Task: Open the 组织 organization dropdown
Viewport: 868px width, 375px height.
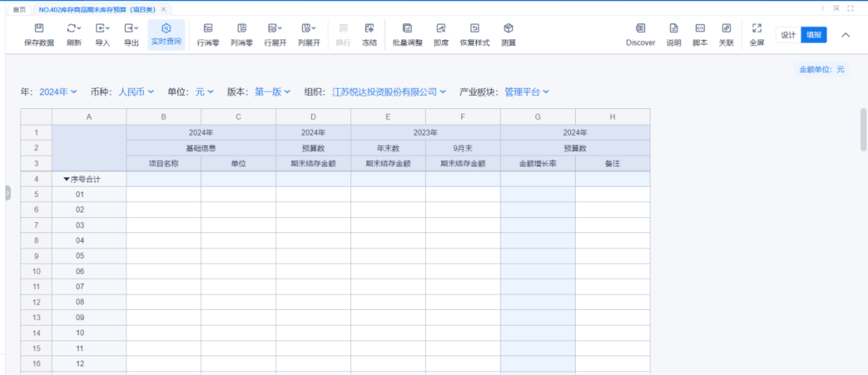Action: point(389,92)
